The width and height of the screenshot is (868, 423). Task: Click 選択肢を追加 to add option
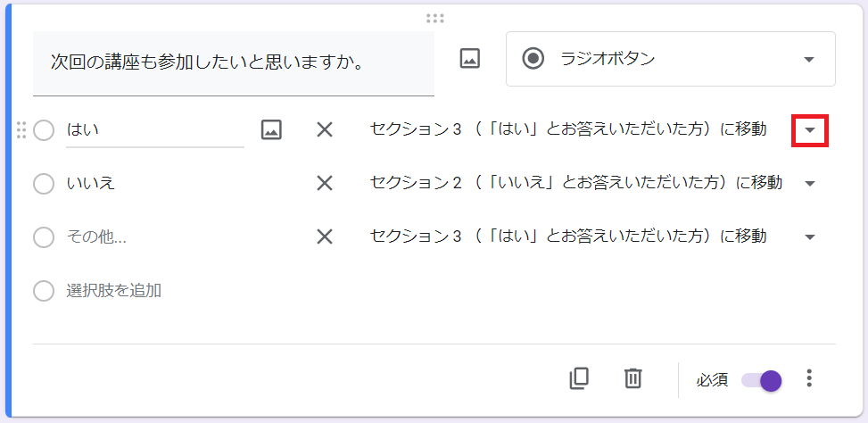[x=114, y=291]
